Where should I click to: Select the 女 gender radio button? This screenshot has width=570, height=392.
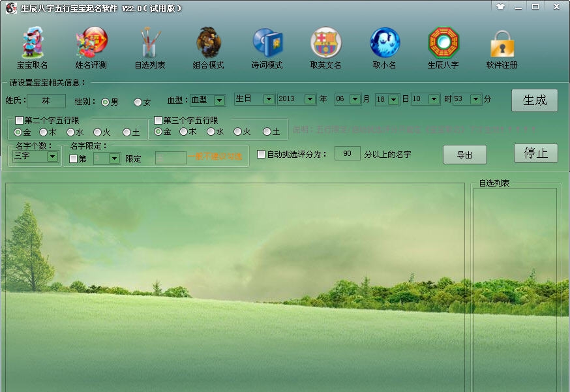(x=137, y=102)
